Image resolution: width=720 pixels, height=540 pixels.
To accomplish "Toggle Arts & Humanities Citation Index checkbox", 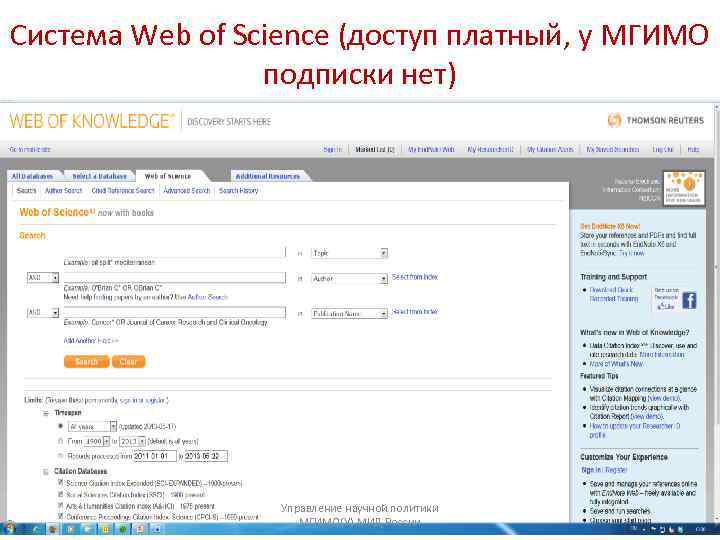I will tap(60, 506).
